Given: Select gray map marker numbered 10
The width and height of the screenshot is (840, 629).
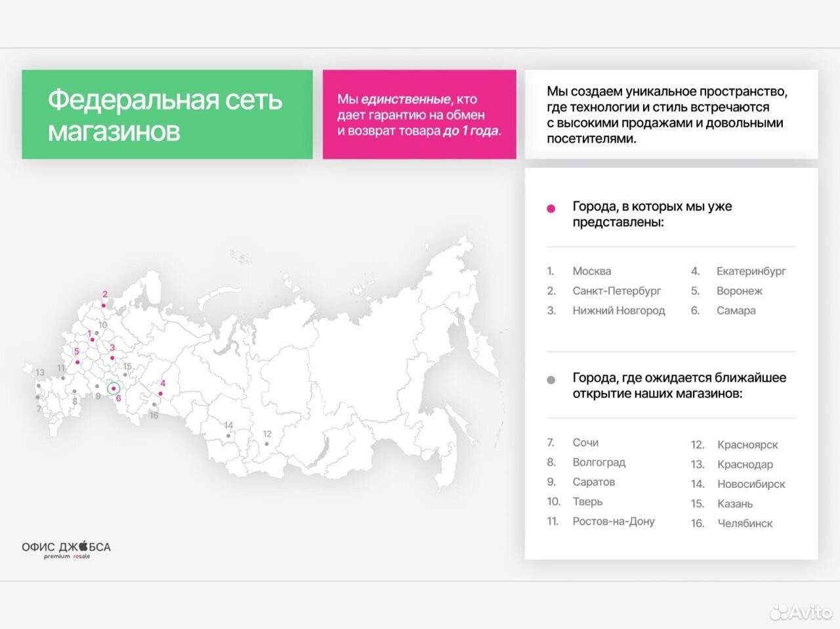Looking at the screenshot, I should click(97, 333).
